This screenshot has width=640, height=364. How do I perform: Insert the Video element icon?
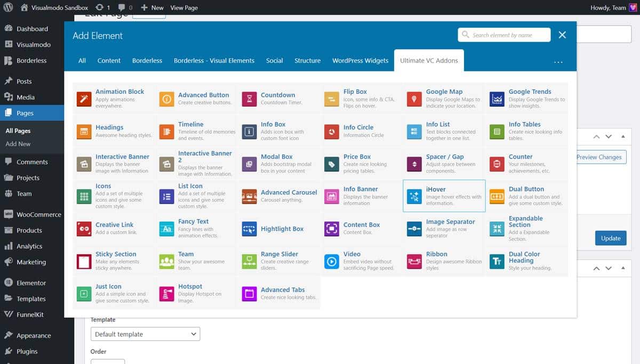click(x=332, y=262)
